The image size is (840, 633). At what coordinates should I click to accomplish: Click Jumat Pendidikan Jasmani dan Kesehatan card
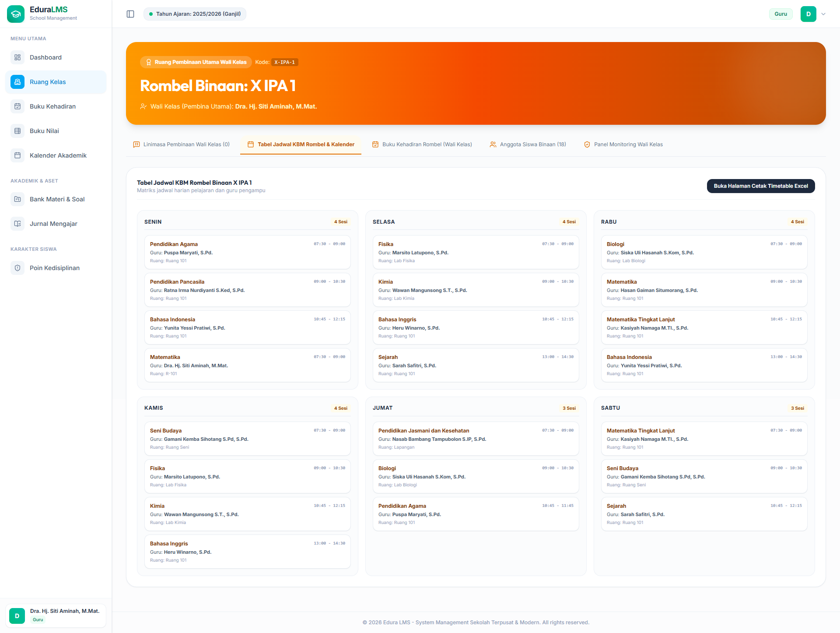click(x=476, y=439)
